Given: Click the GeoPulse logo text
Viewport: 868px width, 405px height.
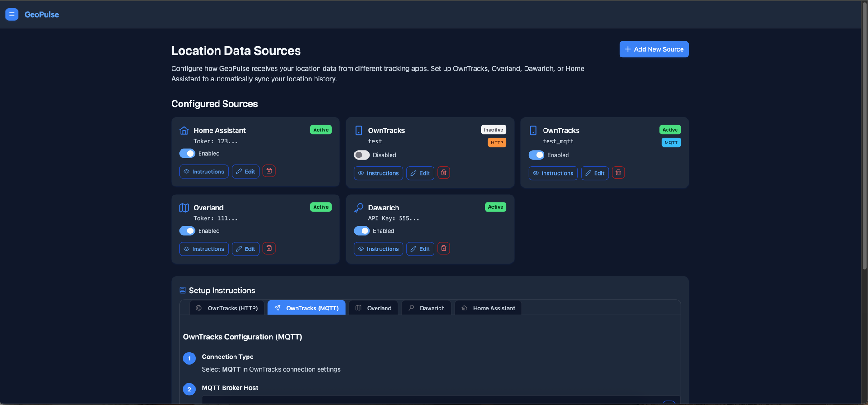Looking at the screenshot, I should tap(42, 14).
